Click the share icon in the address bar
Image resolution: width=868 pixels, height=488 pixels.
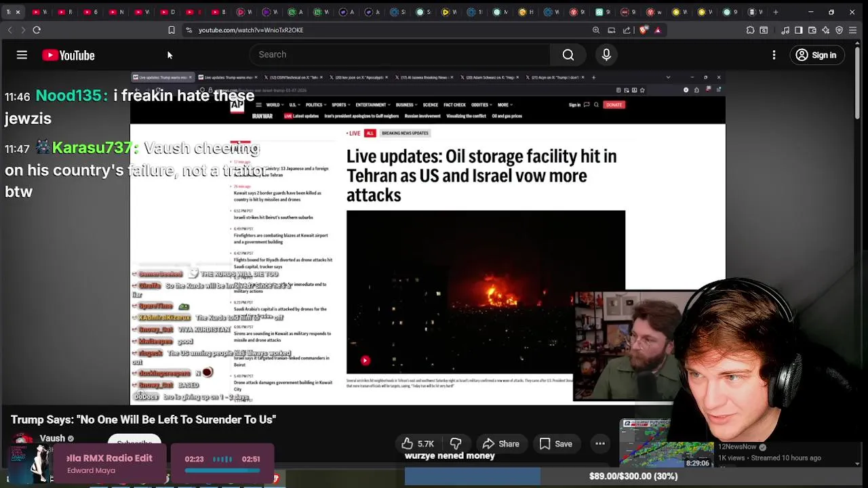[627, 30]
